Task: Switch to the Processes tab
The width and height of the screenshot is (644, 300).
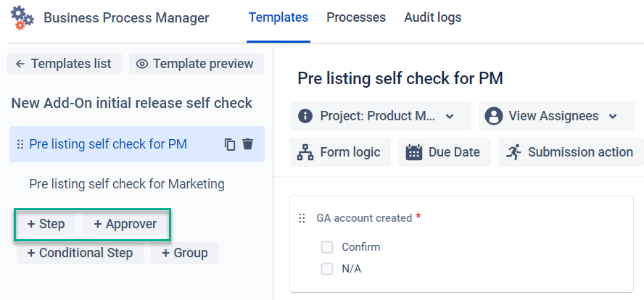Action: [356, 17]
